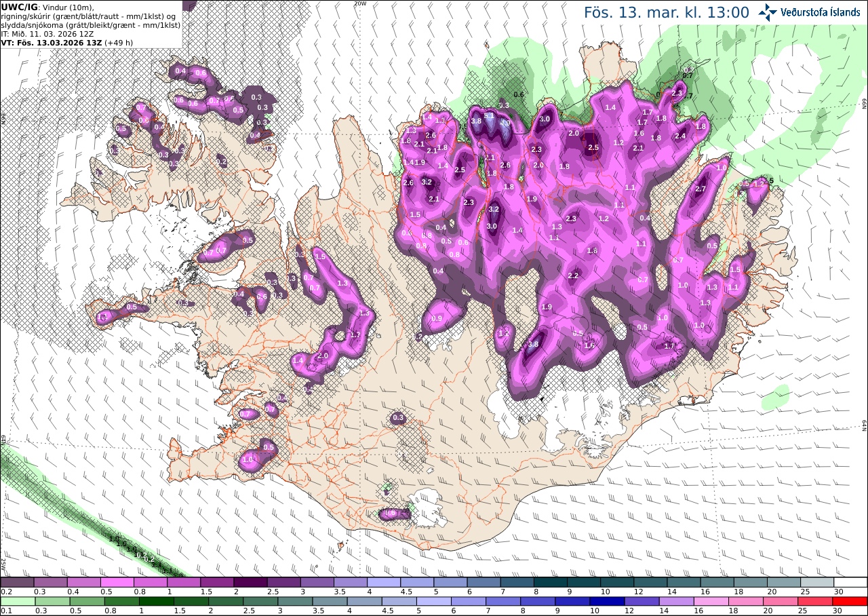Click the '(+49 h)' forecast offset text
The width and height of the screenshot is (868, 616).
coord(118,42)
